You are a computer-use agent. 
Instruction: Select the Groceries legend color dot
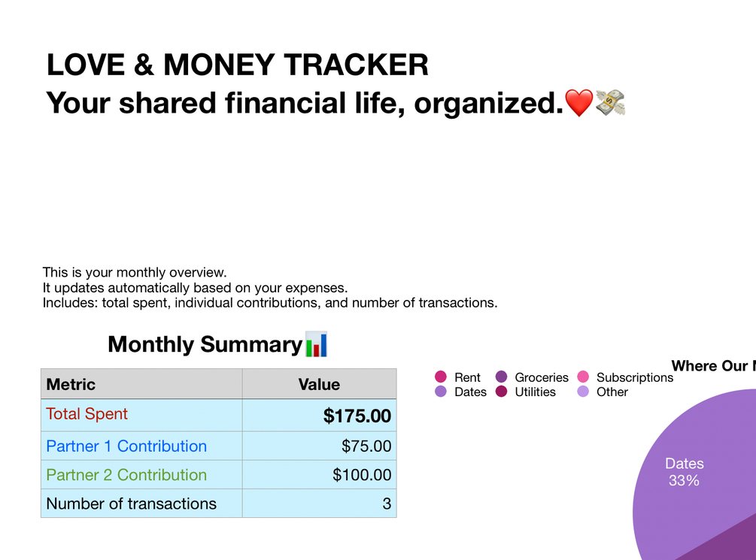502,377
